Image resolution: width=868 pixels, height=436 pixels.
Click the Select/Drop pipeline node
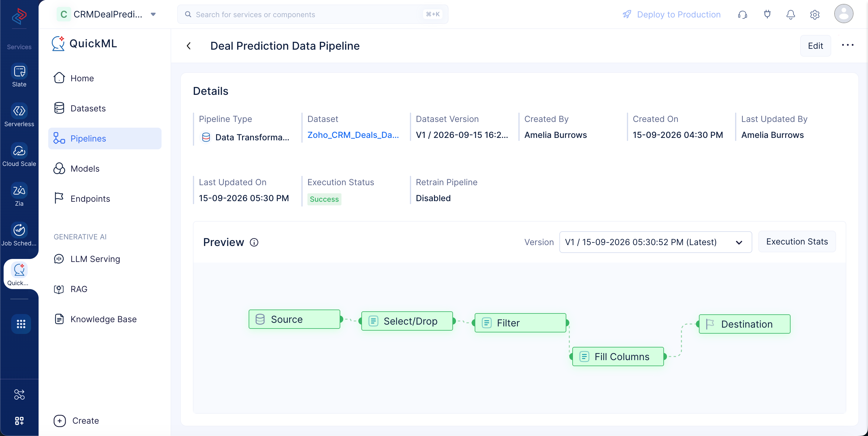(407, 321)
